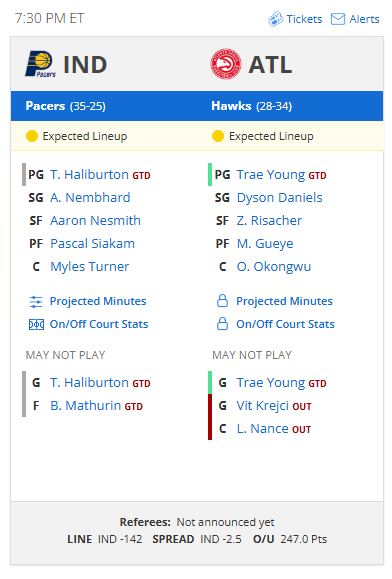Screen dimensions: 392x579
Task: Click the Tickets icon
Action: click(x=275, y=19)
